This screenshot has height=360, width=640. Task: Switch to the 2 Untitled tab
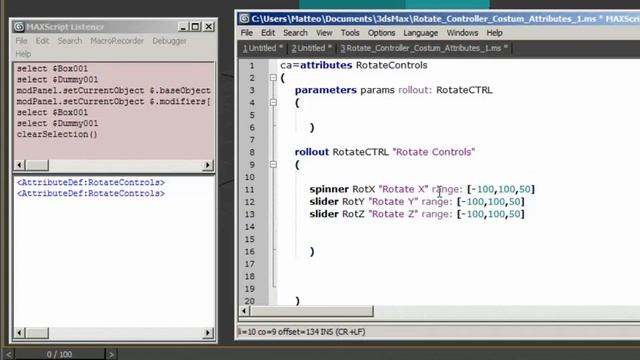[x=311, y=48]
